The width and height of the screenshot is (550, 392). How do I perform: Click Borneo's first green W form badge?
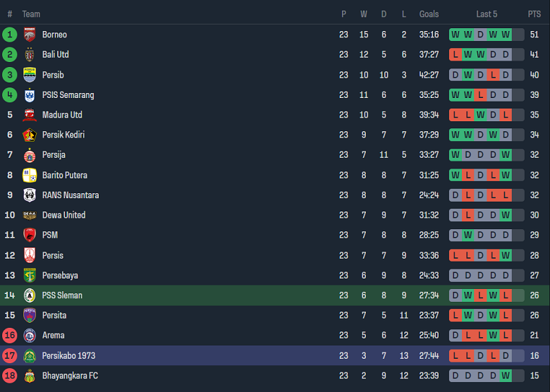click(x=455, y=35)
